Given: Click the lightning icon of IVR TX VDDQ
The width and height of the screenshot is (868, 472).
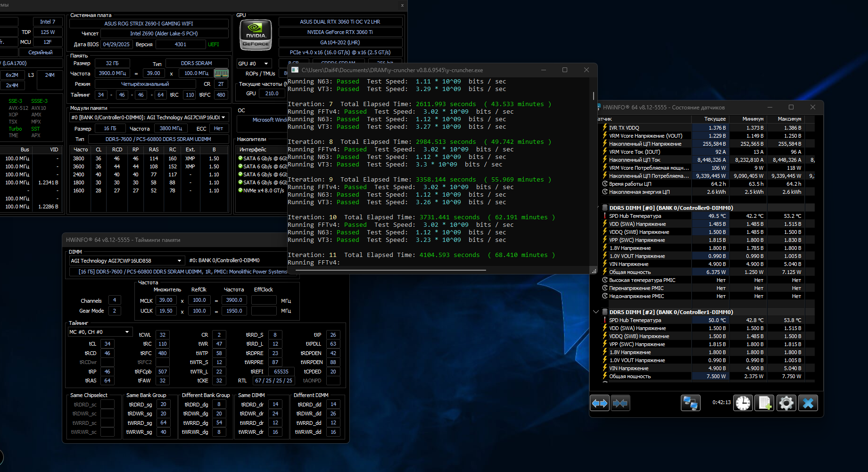Looking at the screenshot, I should [605, 128].
